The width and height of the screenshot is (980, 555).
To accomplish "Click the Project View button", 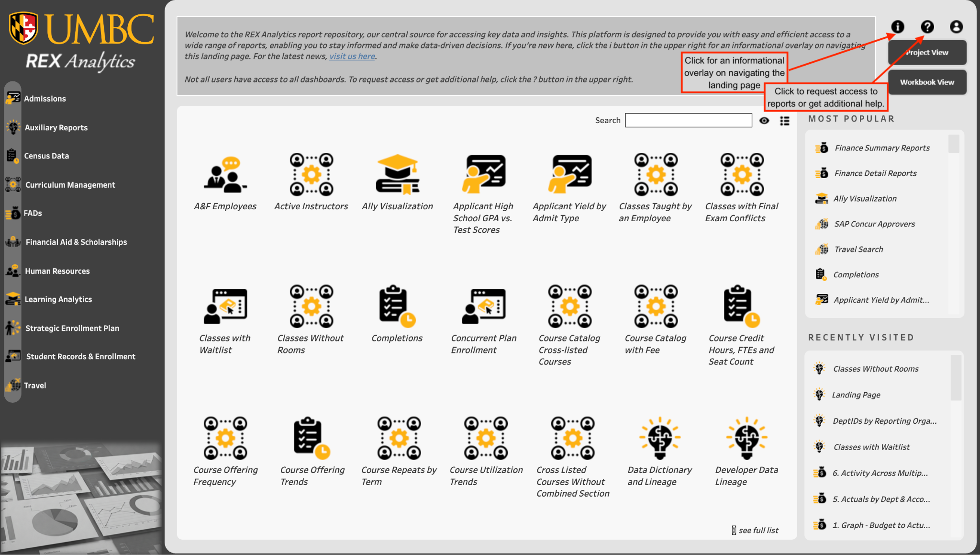I will click(927, 53).
